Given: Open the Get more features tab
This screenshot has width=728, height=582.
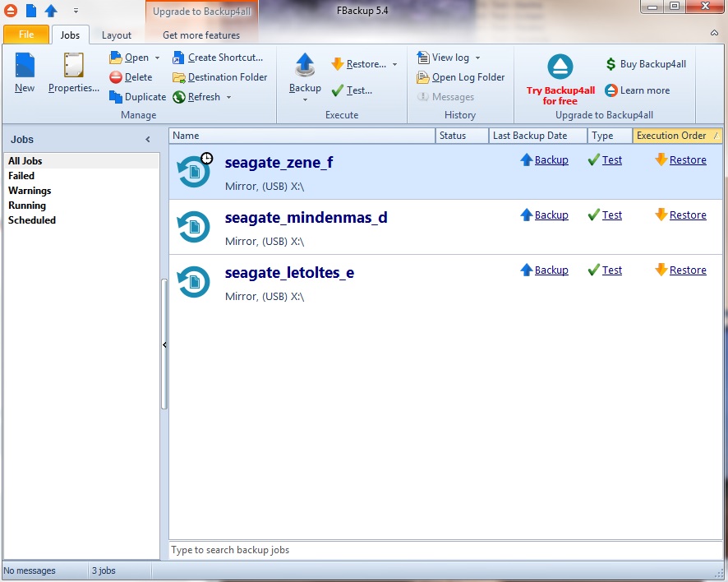Looking at the screenshot, I should [201, 35].
